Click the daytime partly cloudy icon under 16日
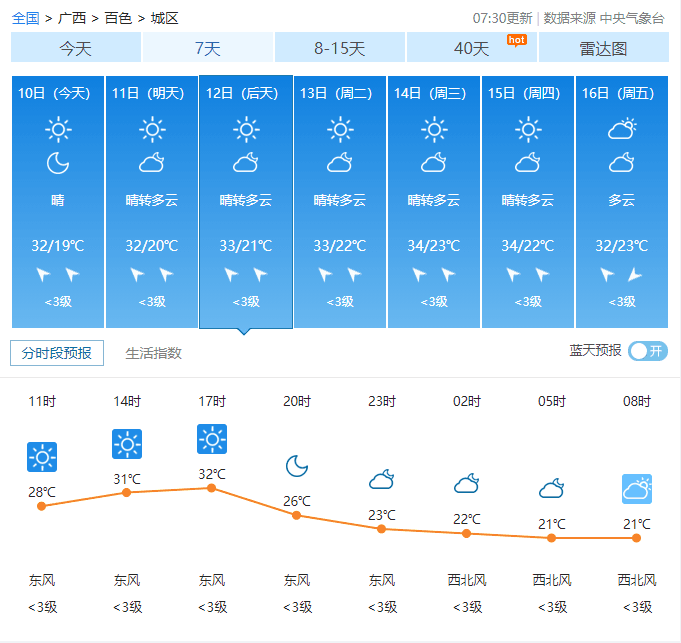This screenshot has width=681, height=643. click(x=622, y=129)
